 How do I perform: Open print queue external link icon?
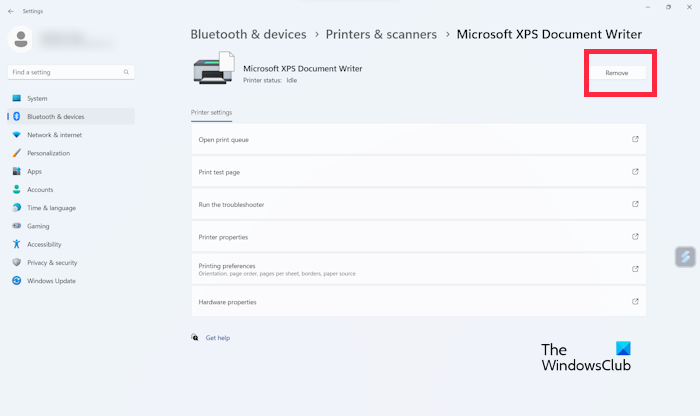(635, 140)
